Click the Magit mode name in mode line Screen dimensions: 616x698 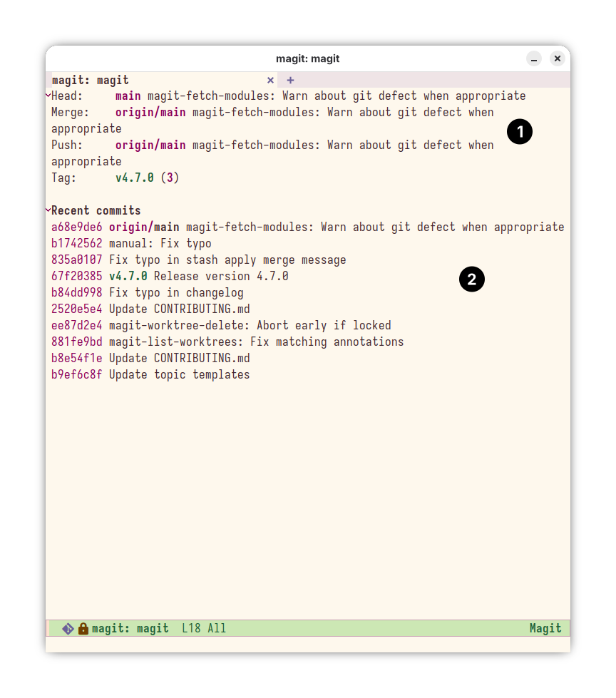(x=545, y=628)
